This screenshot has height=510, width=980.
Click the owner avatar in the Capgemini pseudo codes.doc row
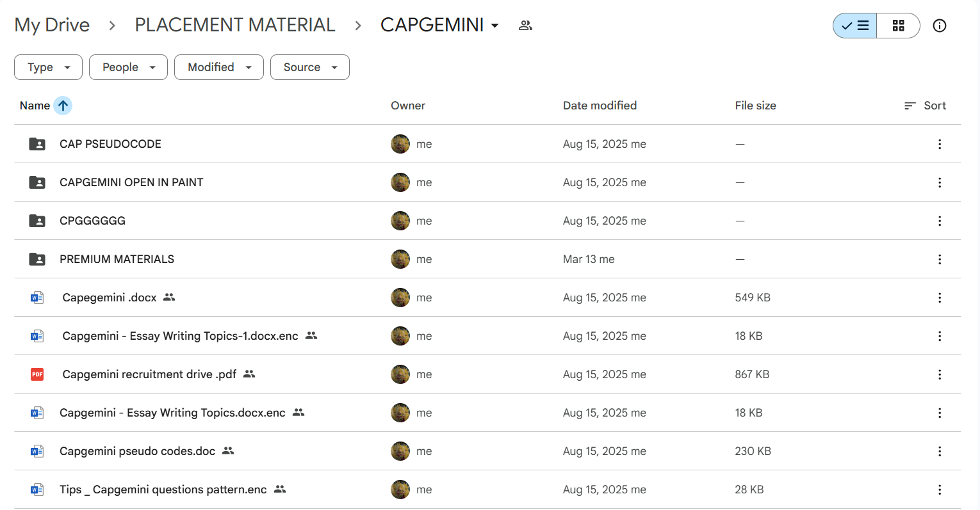click(x=400, y=451)
